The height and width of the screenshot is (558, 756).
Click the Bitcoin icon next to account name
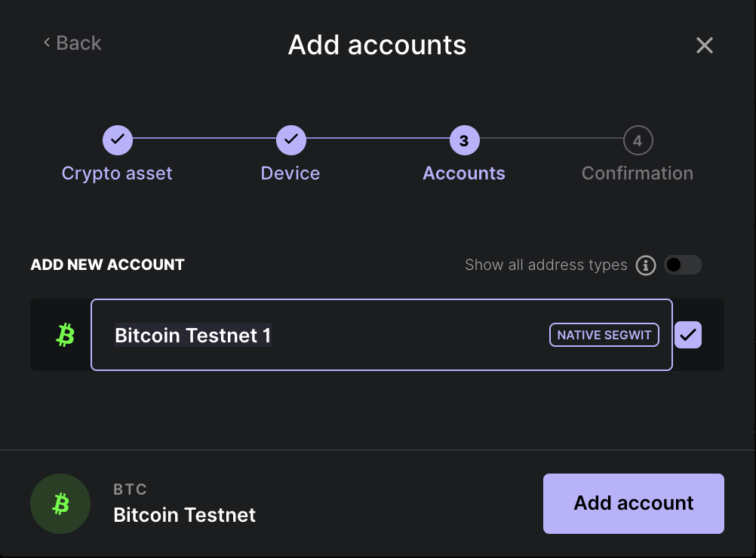pyautogui.click(x=66, y=335)
